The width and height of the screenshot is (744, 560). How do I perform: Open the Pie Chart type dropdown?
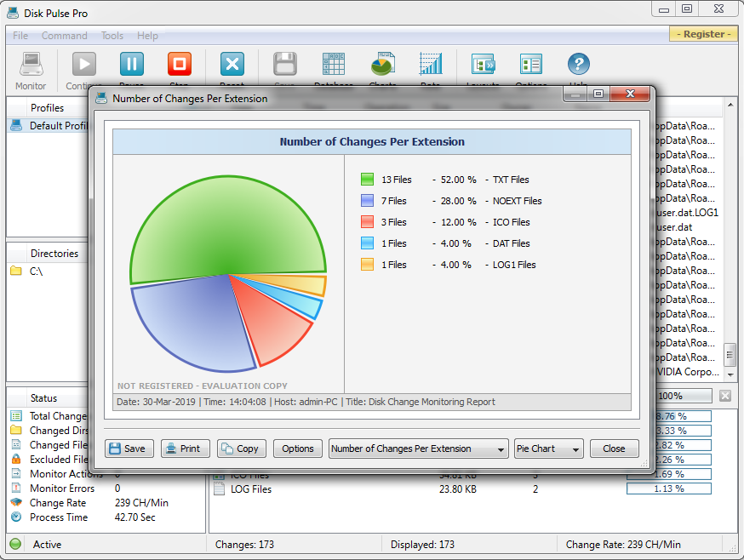(549, 449)
